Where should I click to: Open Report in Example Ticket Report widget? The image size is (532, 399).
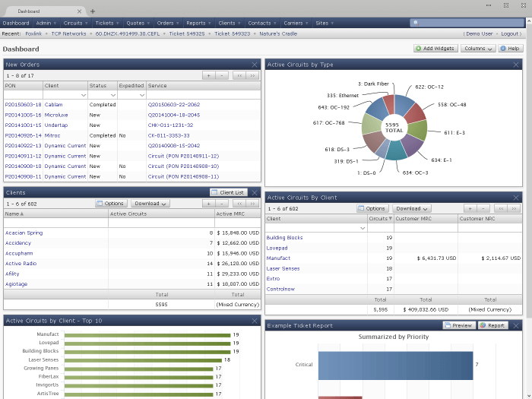pos(492,325)
